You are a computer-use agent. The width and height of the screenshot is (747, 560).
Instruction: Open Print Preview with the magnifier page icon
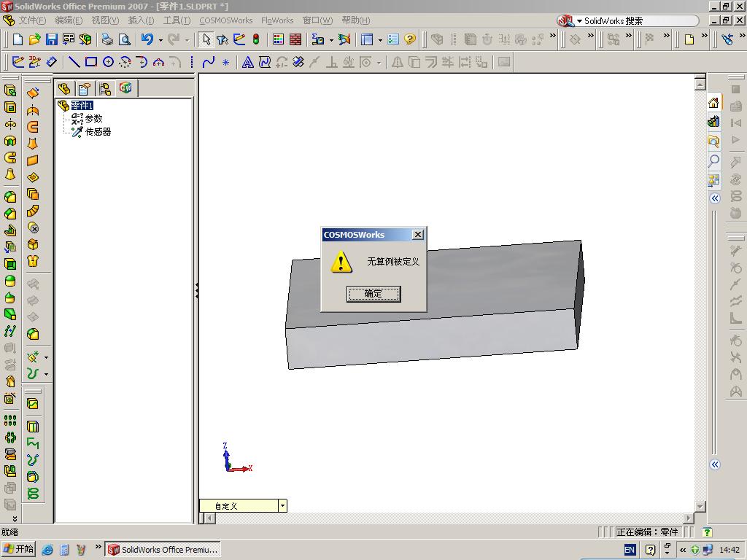pyautogui.click(x=124, y=39)
